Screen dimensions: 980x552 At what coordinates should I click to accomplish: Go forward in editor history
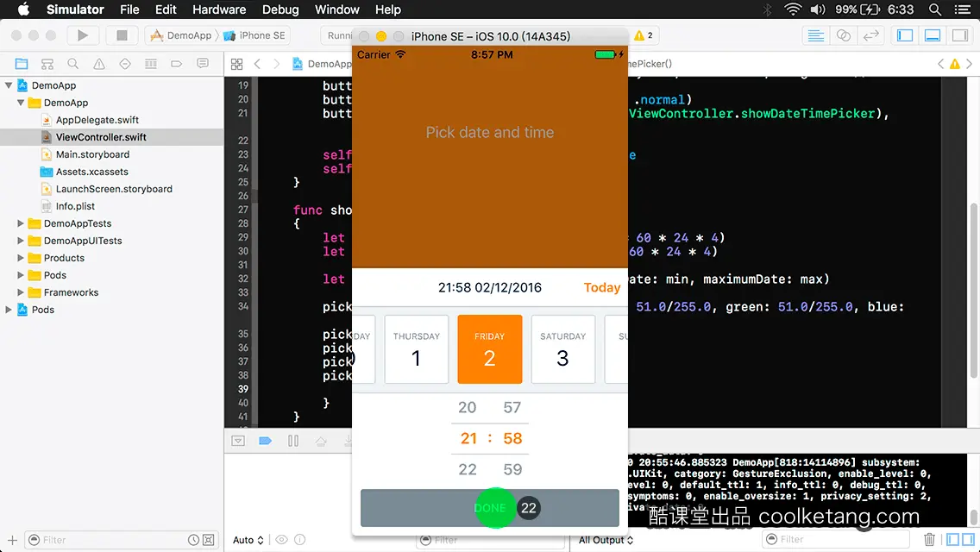pos(276,64)
